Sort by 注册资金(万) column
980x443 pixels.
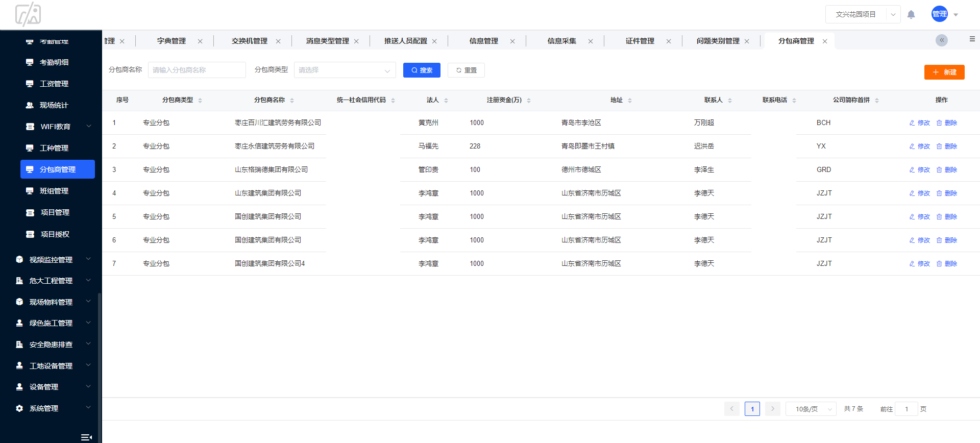point(529,101)
